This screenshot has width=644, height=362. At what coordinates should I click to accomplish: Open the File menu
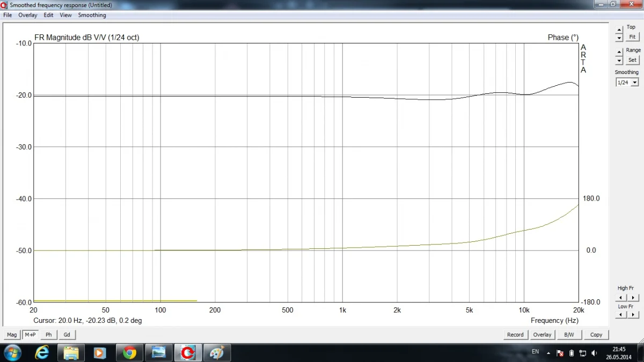(8, 15)
